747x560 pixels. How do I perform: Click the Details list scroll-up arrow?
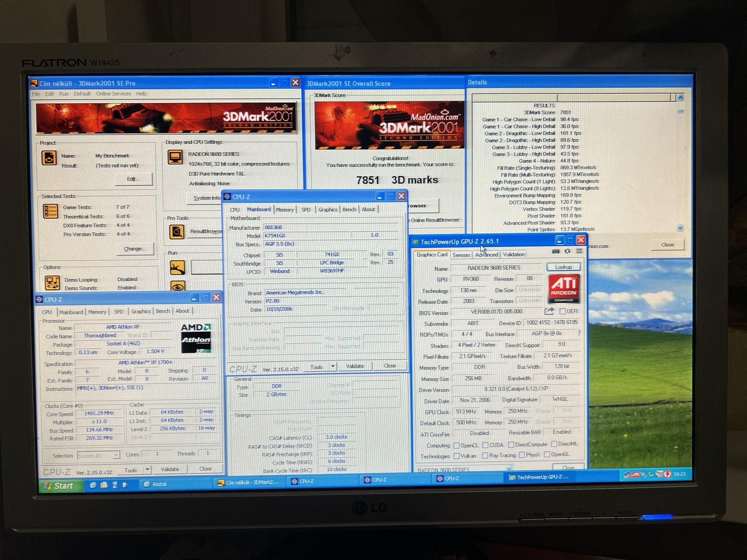(680, 97)
